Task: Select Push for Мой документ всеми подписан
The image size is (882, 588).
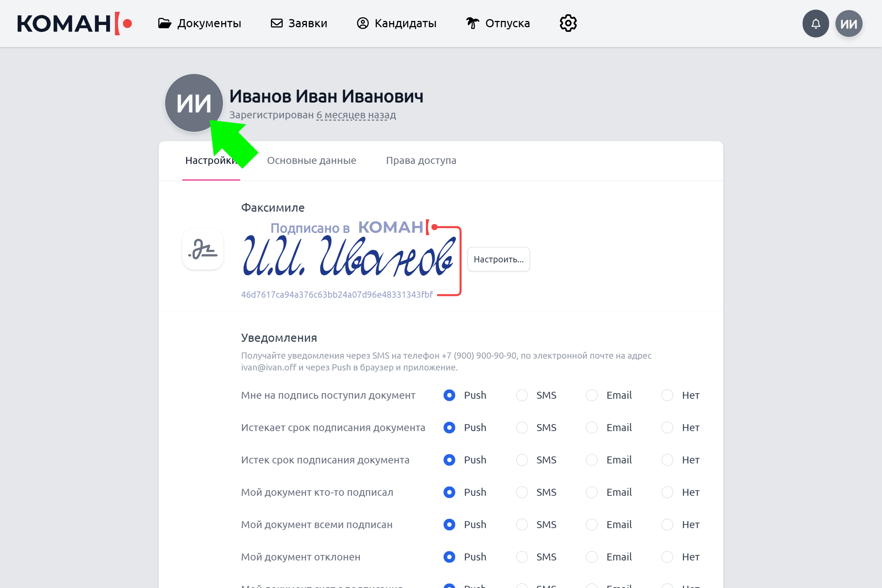Action: coord(449,525)
